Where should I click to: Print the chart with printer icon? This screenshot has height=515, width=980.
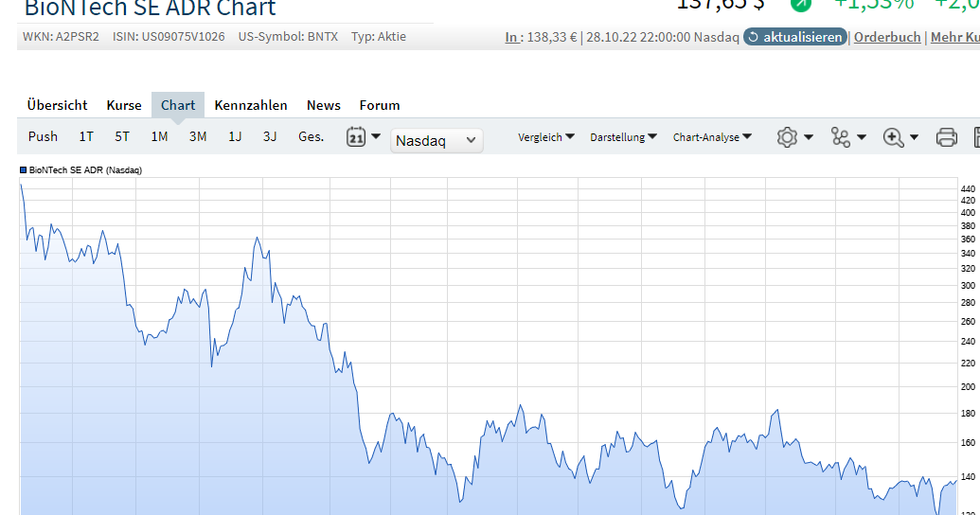pos(946,137)
